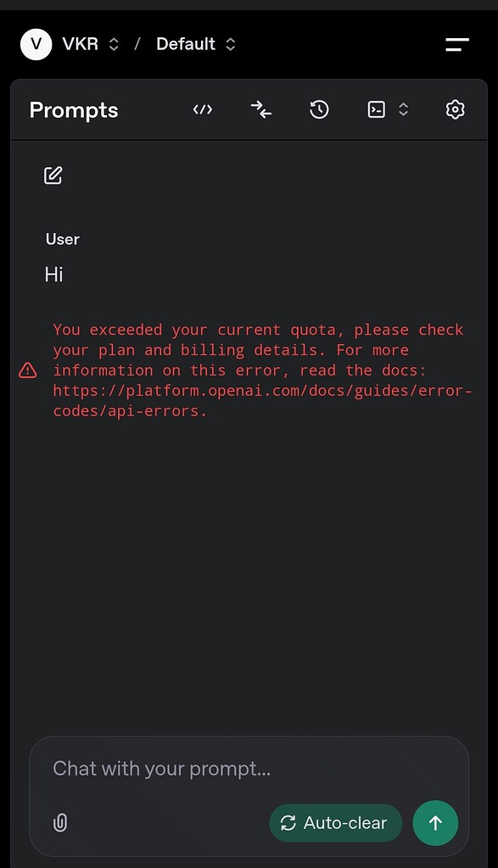This screenshot has height=868, width=498.
Task: Click the red warning triangle icon
Action: [x=28, y=370]
